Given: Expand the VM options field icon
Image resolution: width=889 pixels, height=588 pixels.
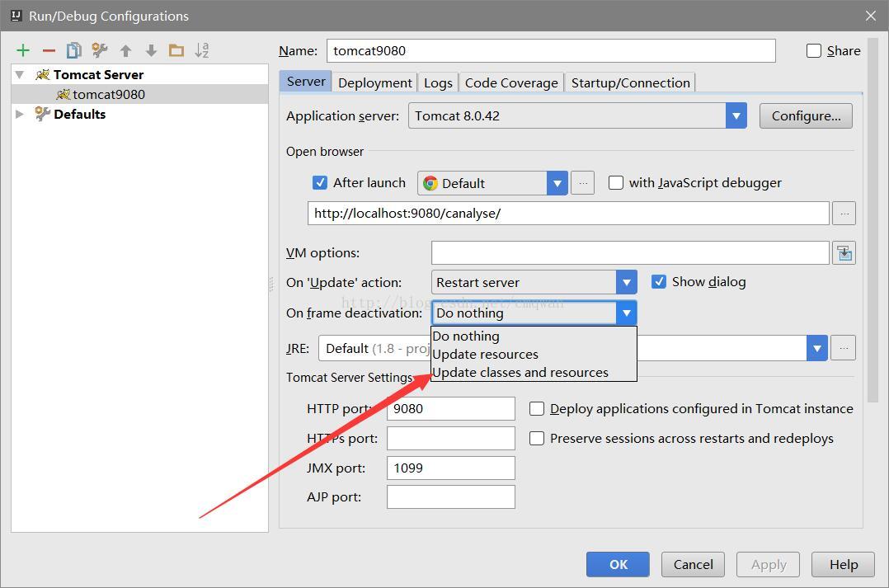Looking at the screenshot, I should 844,253.
